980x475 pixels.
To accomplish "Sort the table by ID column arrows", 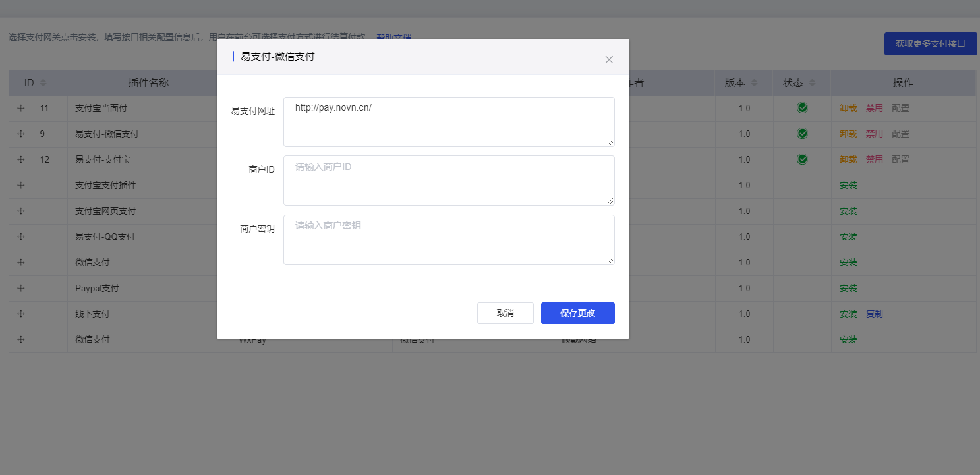I will [x=43, y=83].
